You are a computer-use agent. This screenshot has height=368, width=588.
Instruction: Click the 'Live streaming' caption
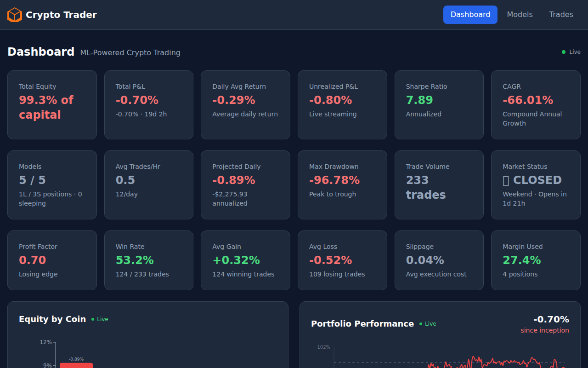point(333,114)
